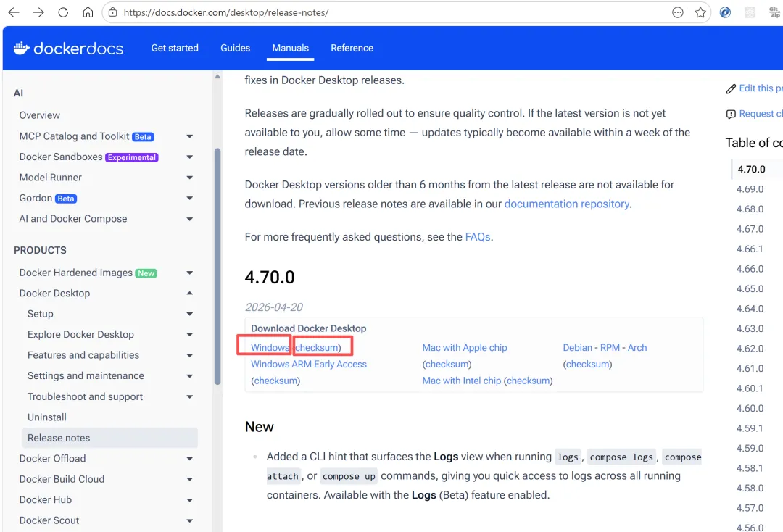Open the Linux packages checksum link
Image resolution: width=783 pixels, height=532 pixels.
588,364
